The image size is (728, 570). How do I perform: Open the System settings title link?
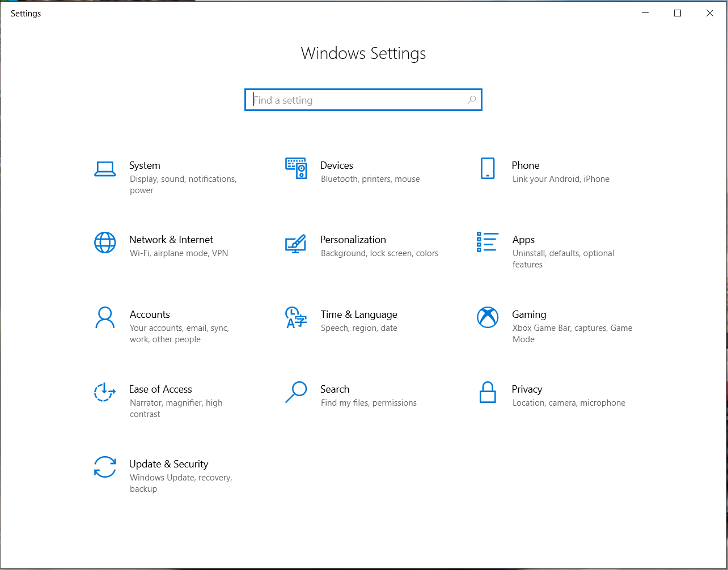point(145,165)
